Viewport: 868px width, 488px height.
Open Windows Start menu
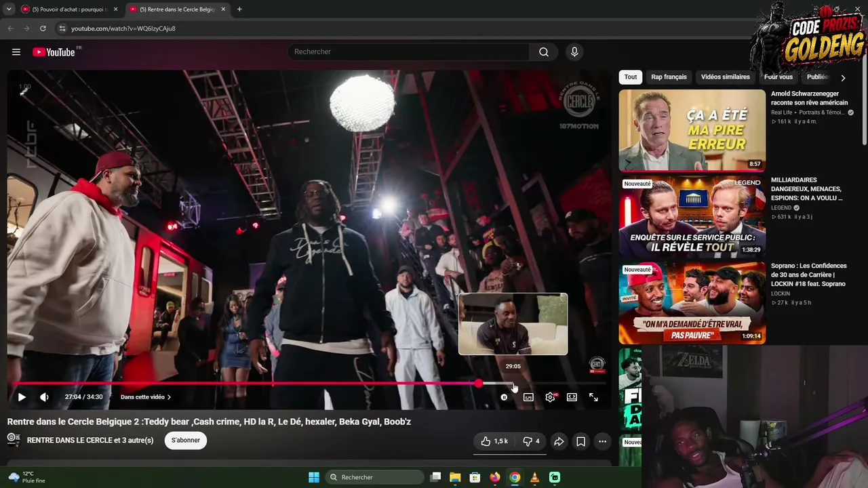(x=314, y=477)
